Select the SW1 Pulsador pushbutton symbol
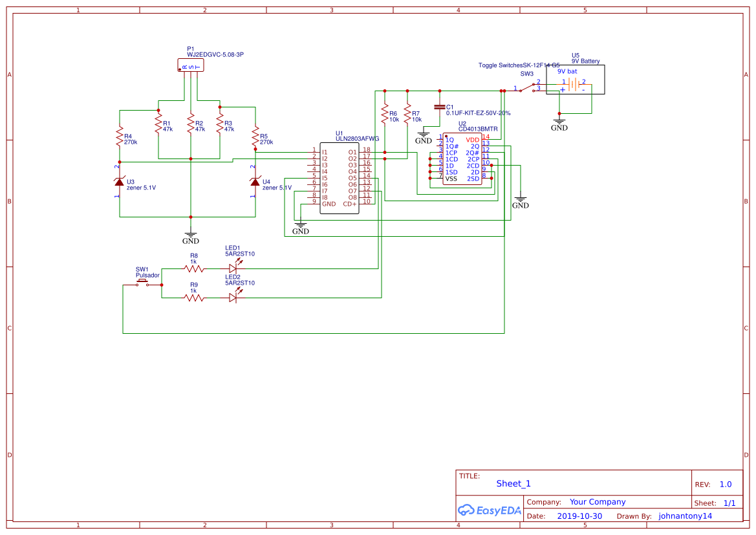This screenshot has width=756, height=535. click(142, 283)
